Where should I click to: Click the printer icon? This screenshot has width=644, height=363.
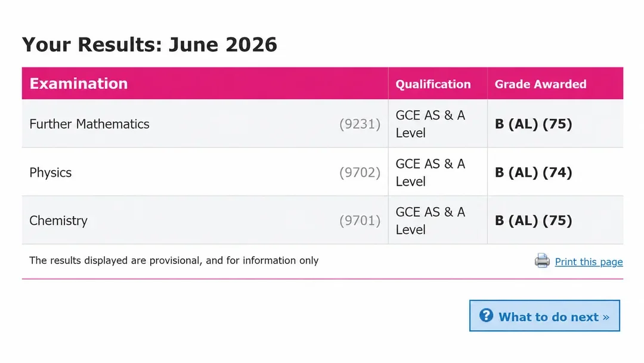(x=542, y=261)
